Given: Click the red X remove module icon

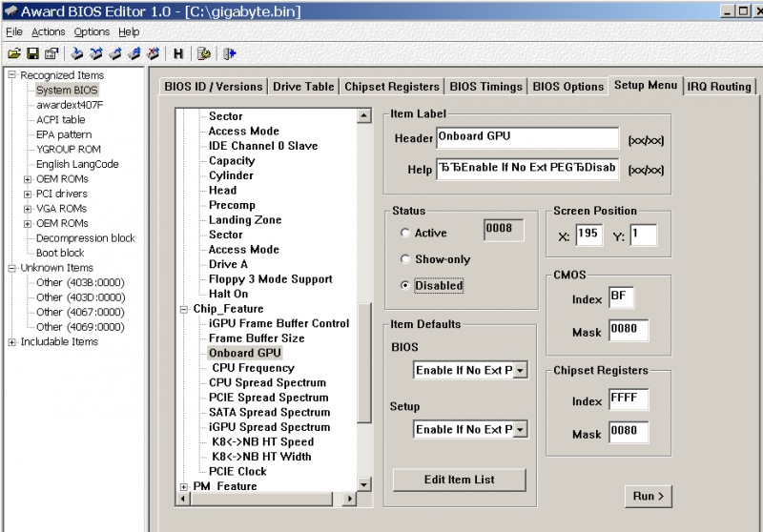Looking at the screenshot, I should (x=152, y=54).
